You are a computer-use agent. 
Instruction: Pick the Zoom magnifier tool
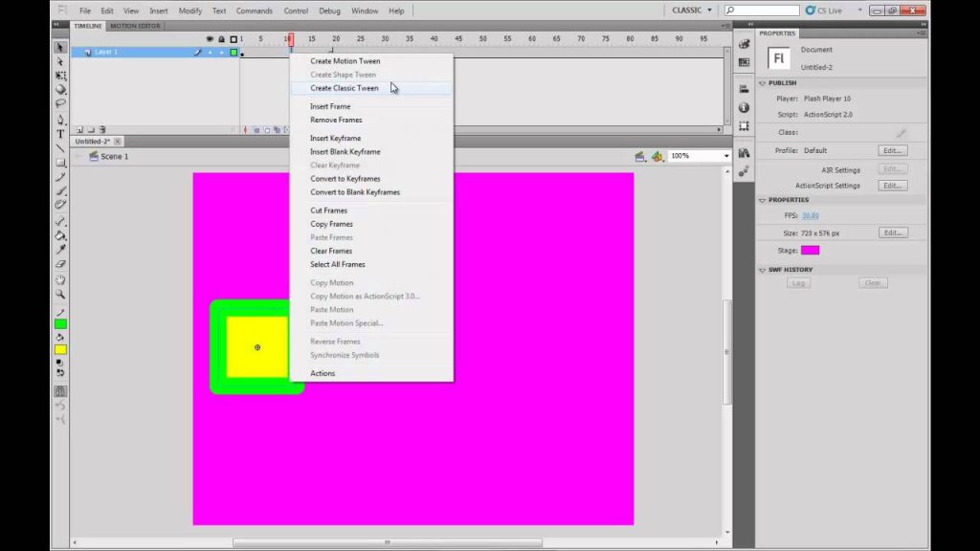[60, 294]
